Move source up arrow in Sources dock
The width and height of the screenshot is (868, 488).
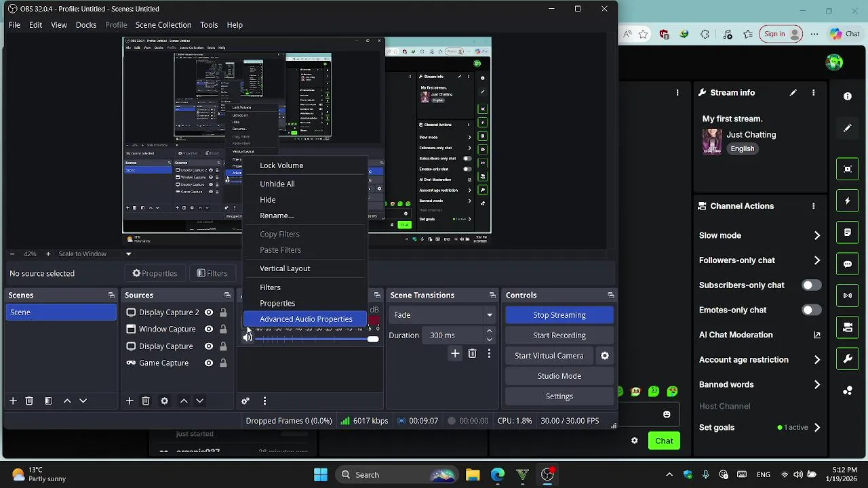click(184, 401)
